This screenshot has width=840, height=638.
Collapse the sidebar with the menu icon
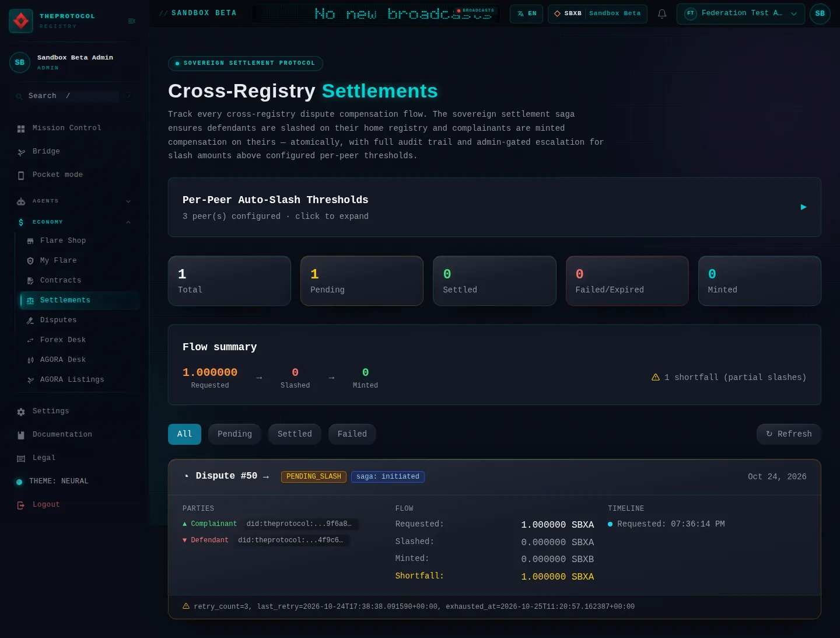[132, 21]
